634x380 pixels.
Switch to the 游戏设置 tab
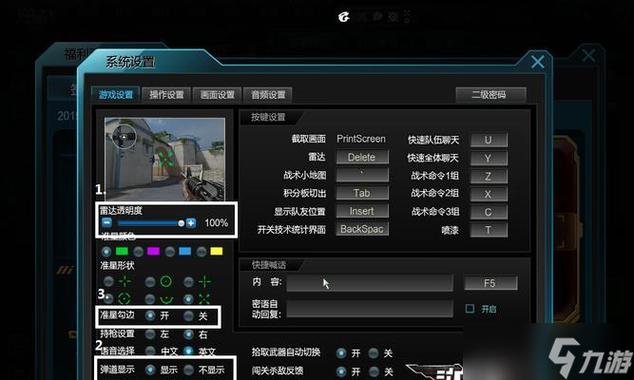coord(116,95)
